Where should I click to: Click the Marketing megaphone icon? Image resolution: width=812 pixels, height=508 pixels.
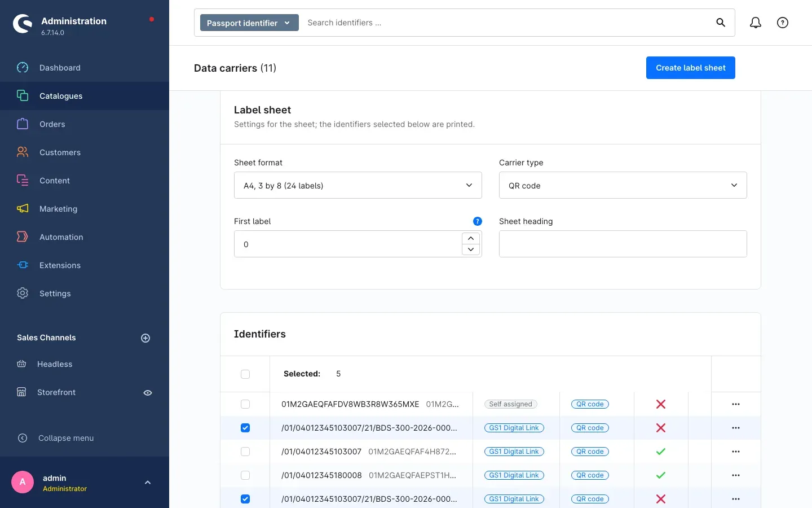[x=23, y=209]
